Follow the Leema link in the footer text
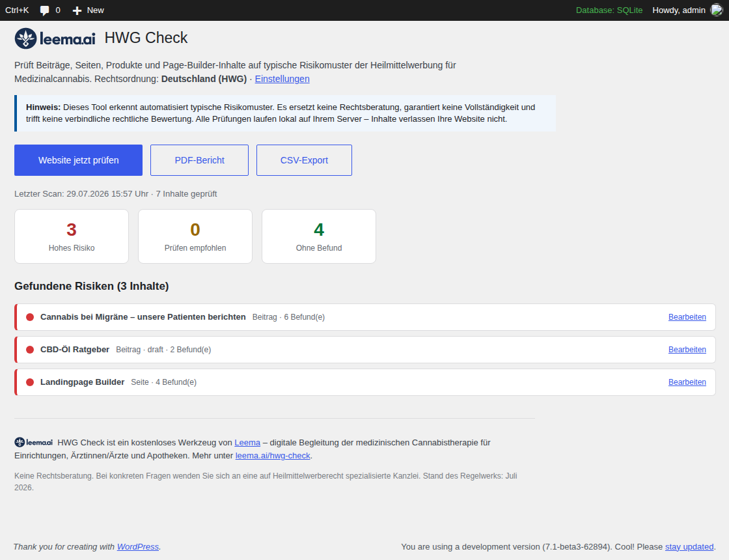This screenshot has height=560, width=729. 247,442
